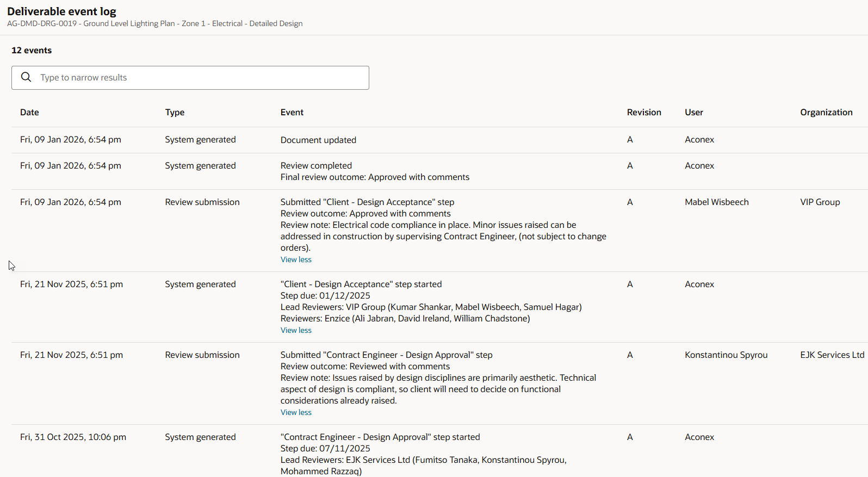Click the Revision column header

pyautogui.click(x=644, y=112)
